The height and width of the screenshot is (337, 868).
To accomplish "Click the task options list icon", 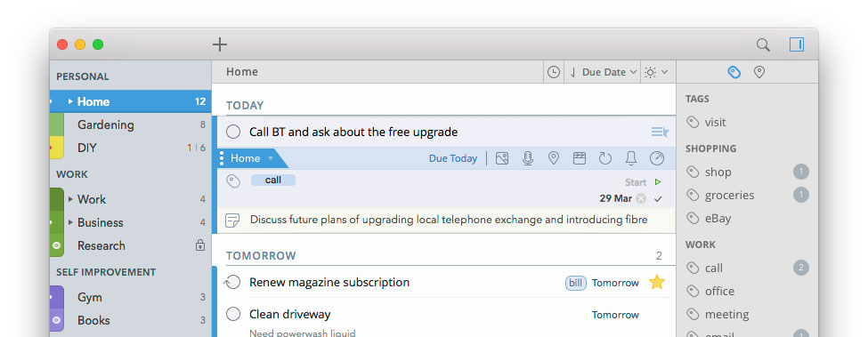I will [x=660, y=132].
